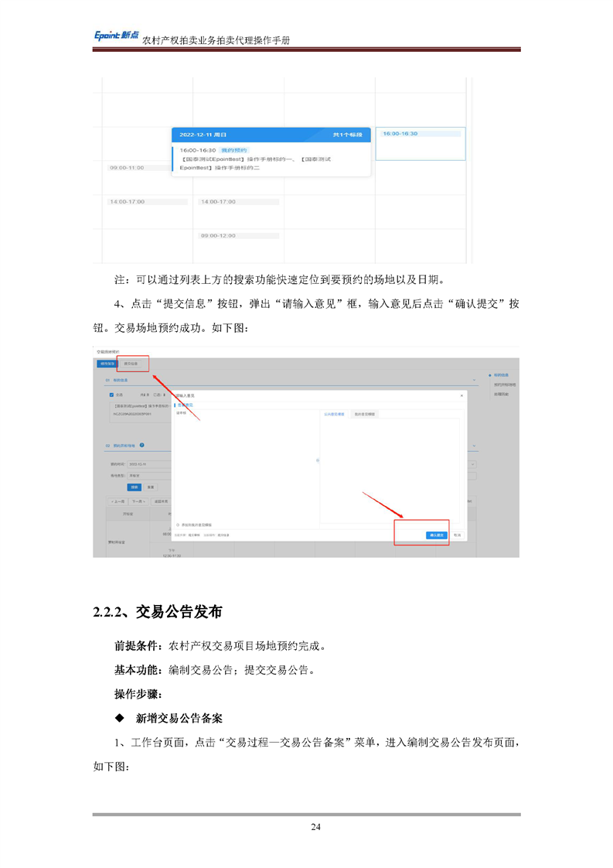
Task: Click the 我的预约 tag in popup
Action: click(233, 149)
